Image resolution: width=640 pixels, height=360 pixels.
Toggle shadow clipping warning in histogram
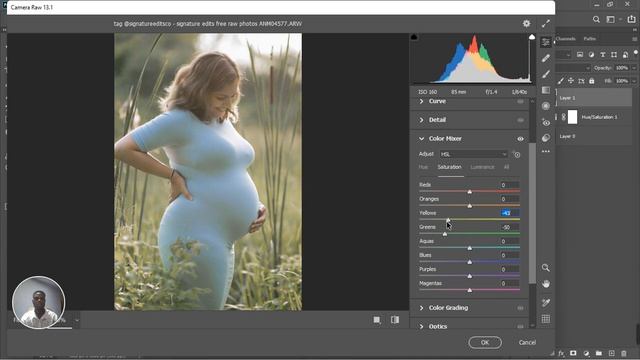pyautogui.click(x=414, y=37)
